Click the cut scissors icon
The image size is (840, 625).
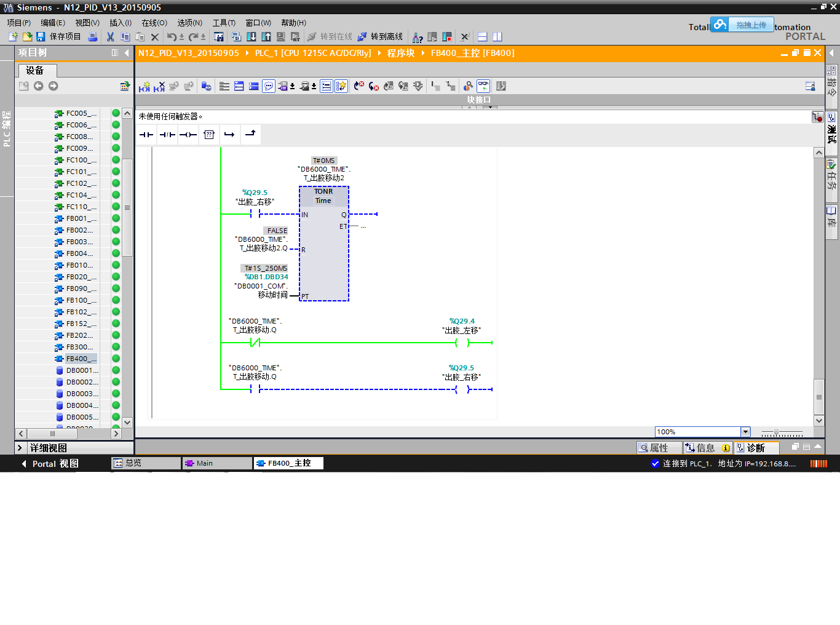click(110, 37)
